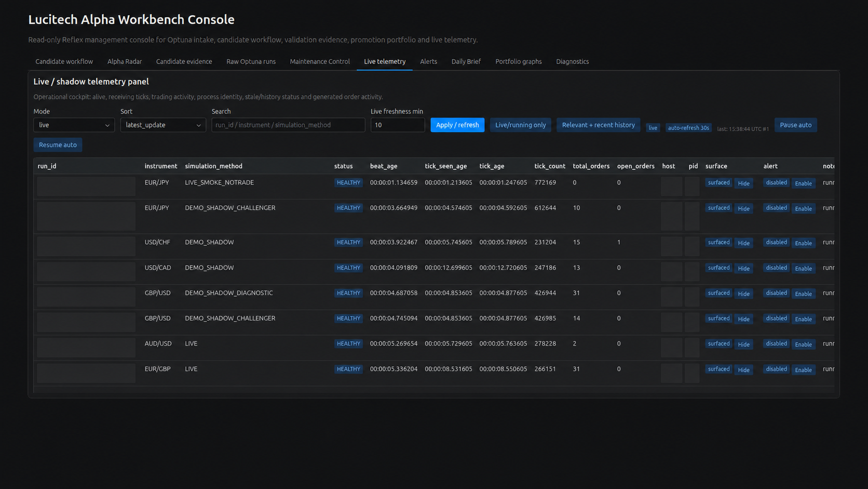Click the surfaced badge in USD/CAD row
This screenshot has width=868, height=489.
pyautogui.click(x=718, y=268)
